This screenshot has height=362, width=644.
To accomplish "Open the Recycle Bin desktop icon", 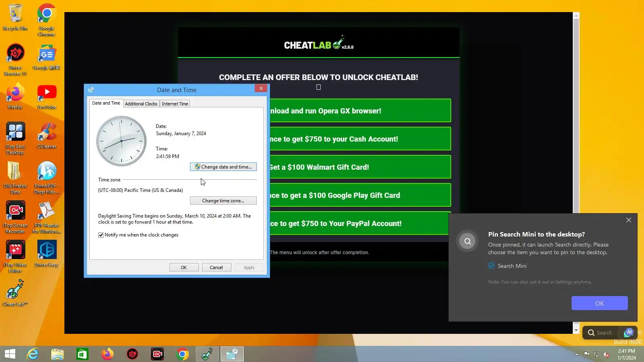I will click(15, 17).
